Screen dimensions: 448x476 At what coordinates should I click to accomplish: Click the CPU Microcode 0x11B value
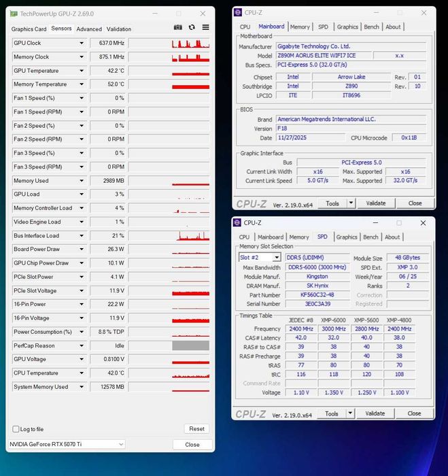click(409, 137)
